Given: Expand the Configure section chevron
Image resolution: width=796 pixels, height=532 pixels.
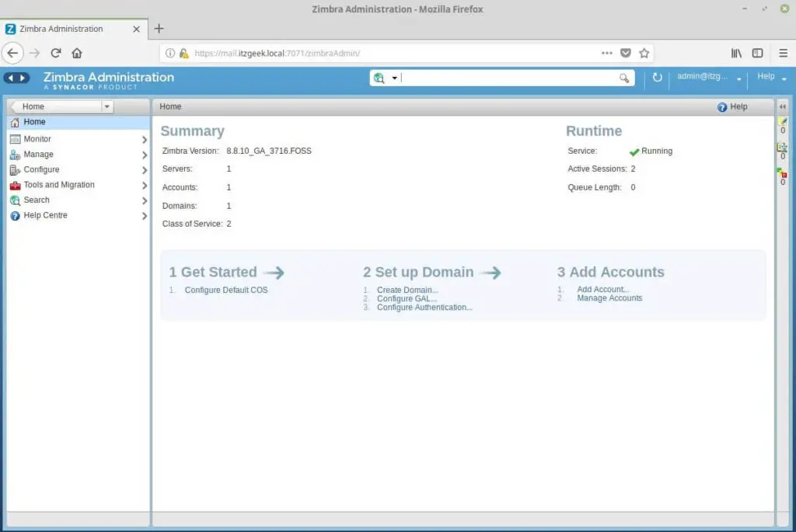Looking at the screenshot, I should point(144,170).
